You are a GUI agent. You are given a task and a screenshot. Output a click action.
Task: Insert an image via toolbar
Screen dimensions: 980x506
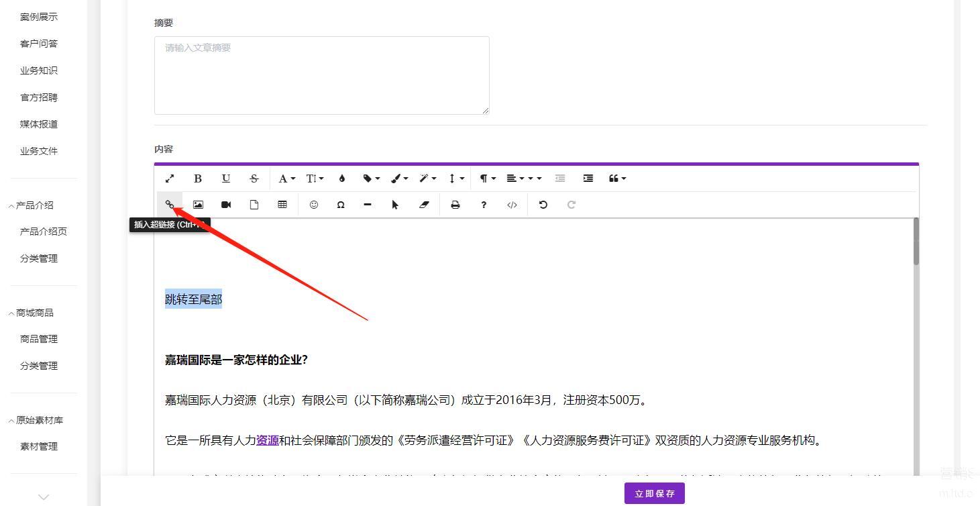(x=198, y=205)
